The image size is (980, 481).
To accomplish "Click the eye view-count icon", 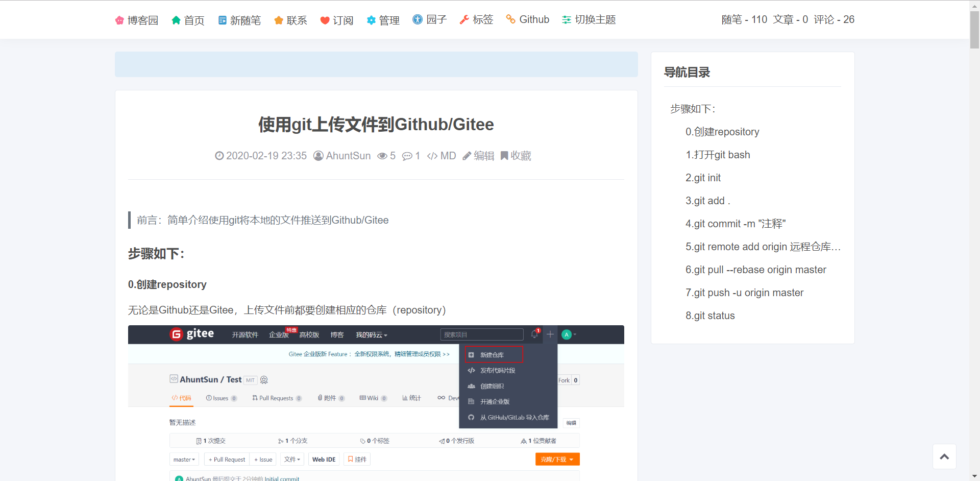I will [382, 156].
